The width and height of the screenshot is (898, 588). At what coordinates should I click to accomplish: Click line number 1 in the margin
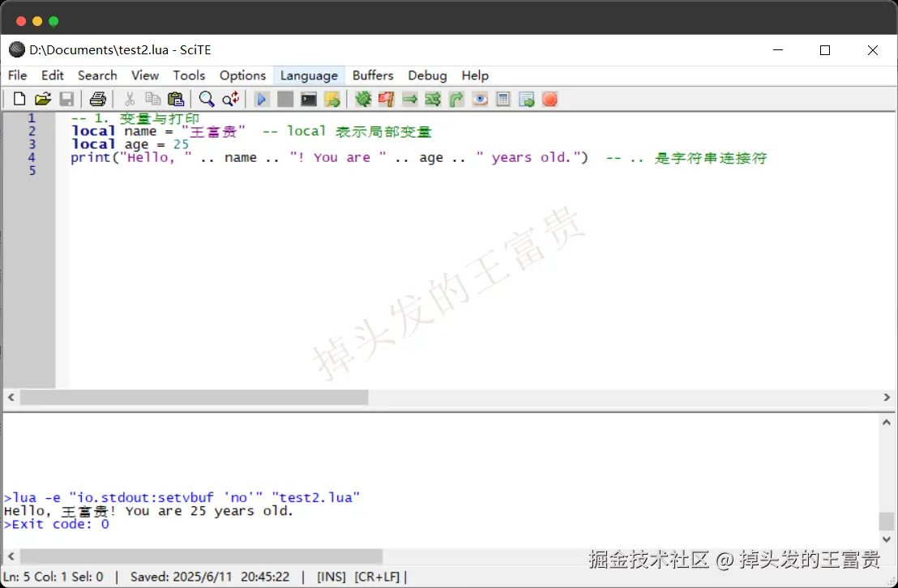[32, 118]
